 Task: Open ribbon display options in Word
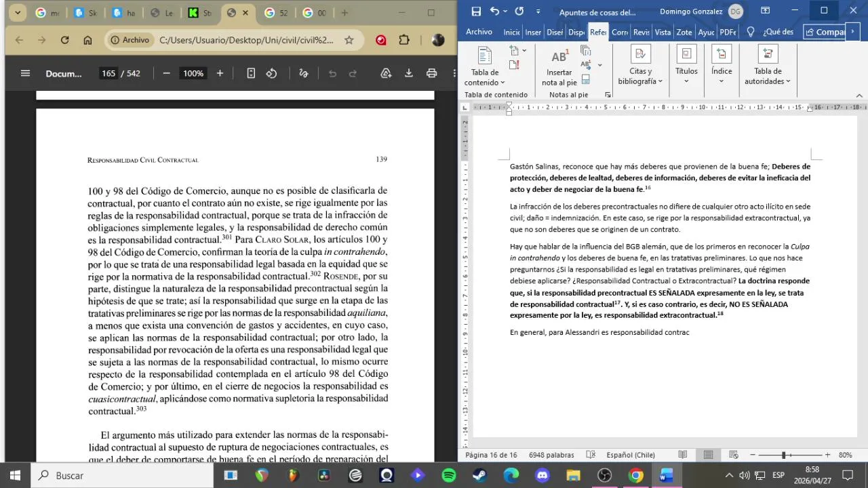766,11
